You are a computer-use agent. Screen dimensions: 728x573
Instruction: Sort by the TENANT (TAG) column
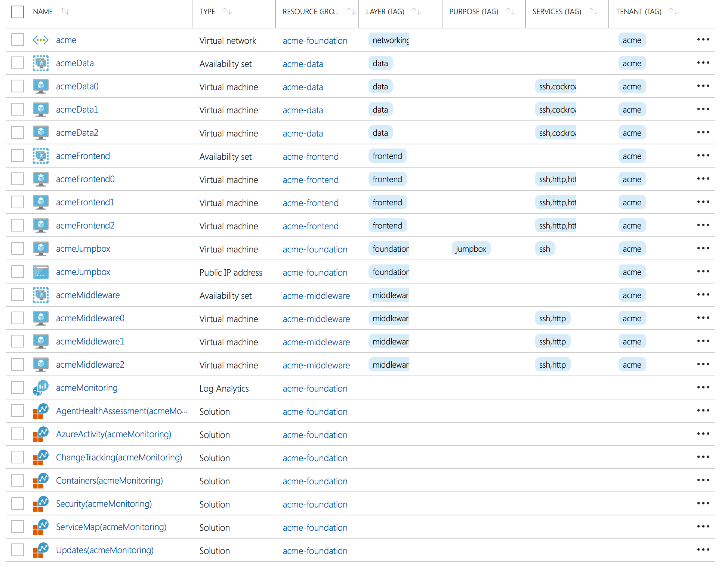click(x=673, y=12)
